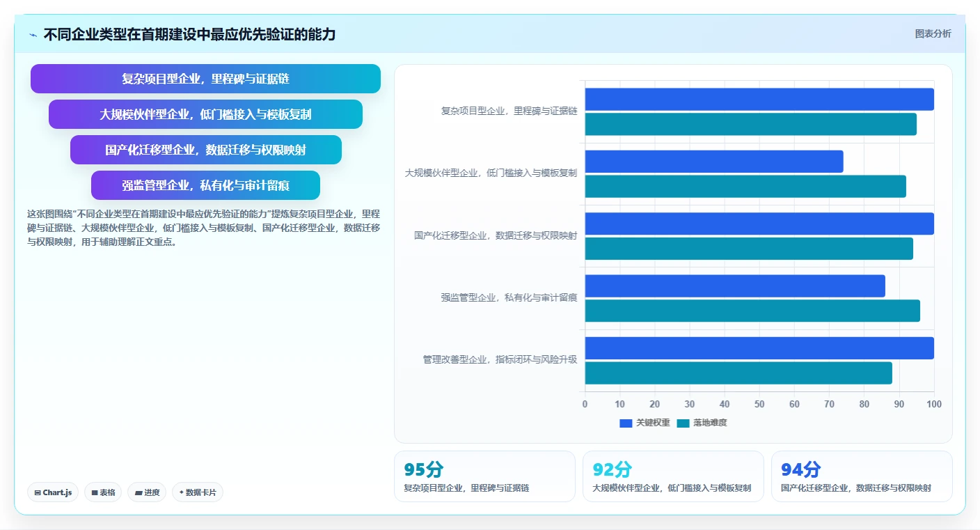Viewport: 980px width, 530px height.
Task: Click 关键权重 bar for 强监管型企业
Action: (x=735, y=286)
